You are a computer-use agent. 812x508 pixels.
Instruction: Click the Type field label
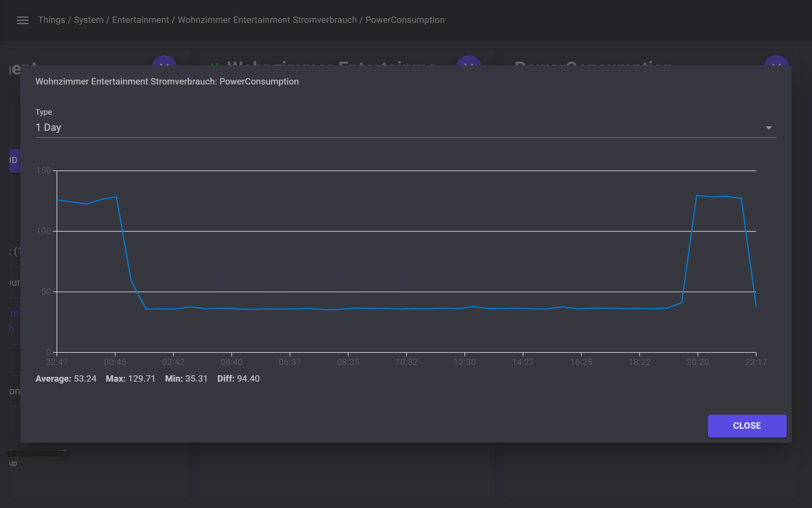coord(44,112)
